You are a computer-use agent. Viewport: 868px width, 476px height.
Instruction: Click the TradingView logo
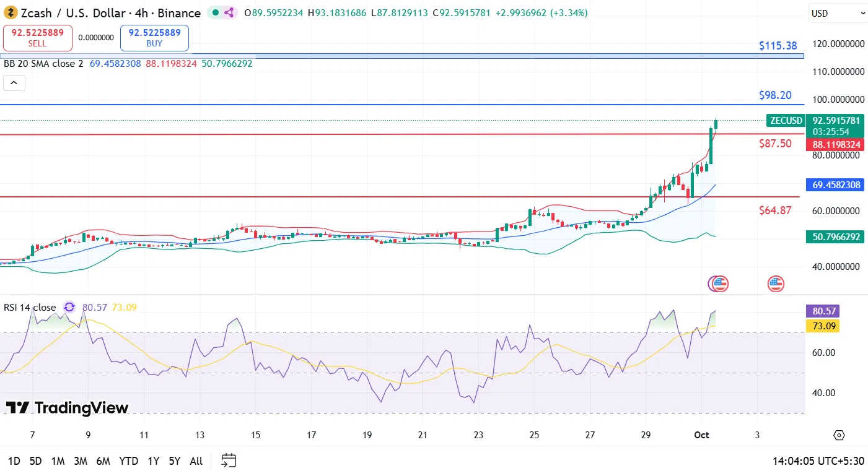(x=67, y=408)
